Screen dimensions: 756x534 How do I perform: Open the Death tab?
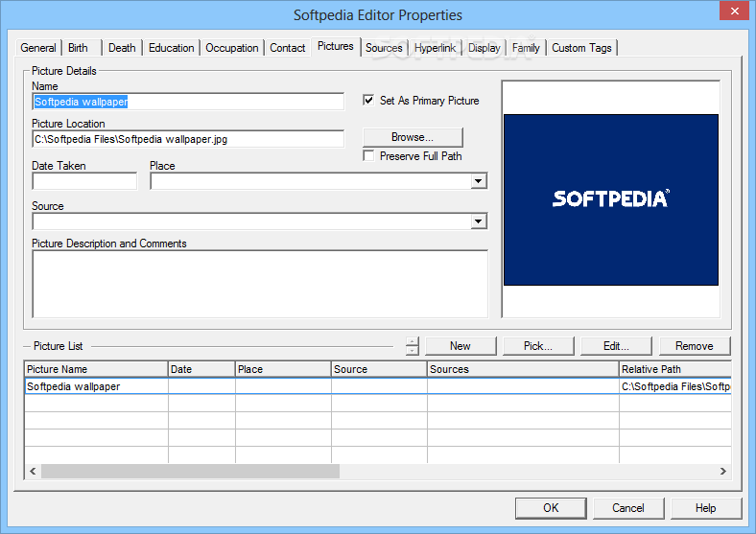click(122, 48)
